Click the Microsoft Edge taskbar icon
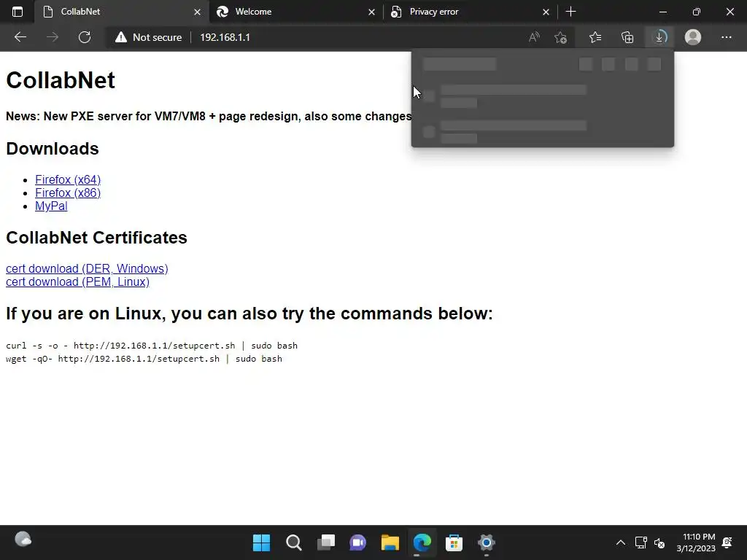Screen dimensions: 747x560 tap(422, 542)
